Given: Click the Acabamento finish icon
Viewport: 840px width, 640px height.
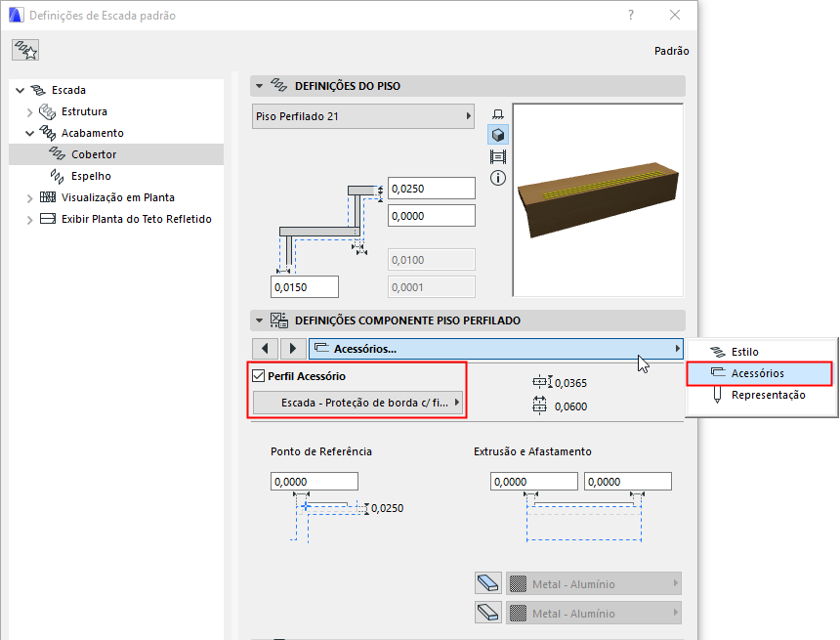Looking at the screenshot, I should coord(47,133).
